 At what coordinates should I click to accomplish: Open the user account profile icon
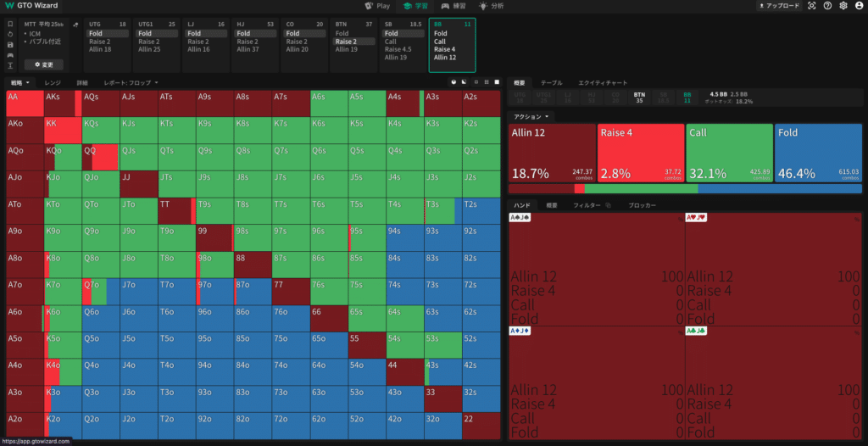click(x=859, y=6)
